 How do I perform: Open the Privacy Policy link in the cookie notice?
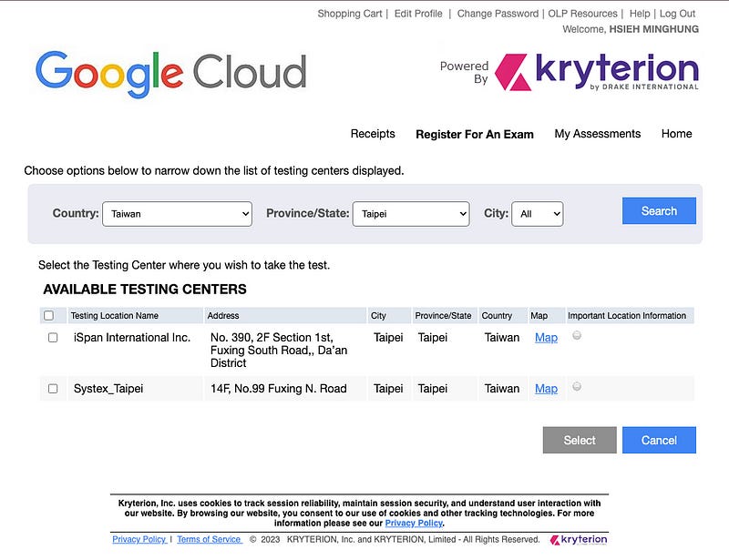(x=414, y=523)
